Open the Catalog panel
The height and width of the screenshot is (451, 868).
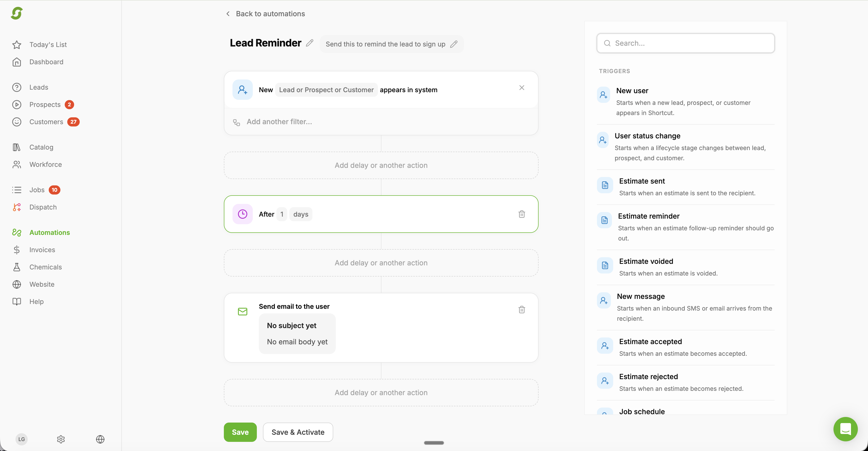click(41, 147)
